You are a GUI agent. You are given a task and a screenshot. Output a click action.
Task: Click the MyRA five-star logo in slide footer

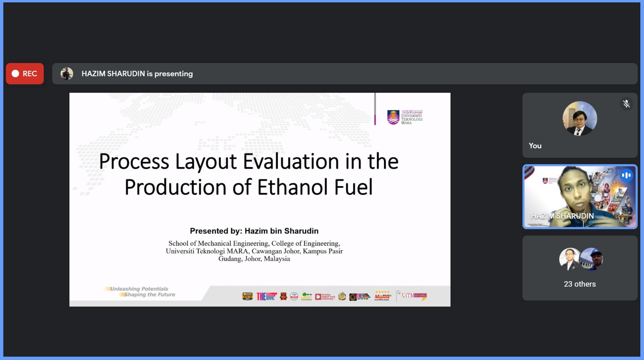coord(382,296)
